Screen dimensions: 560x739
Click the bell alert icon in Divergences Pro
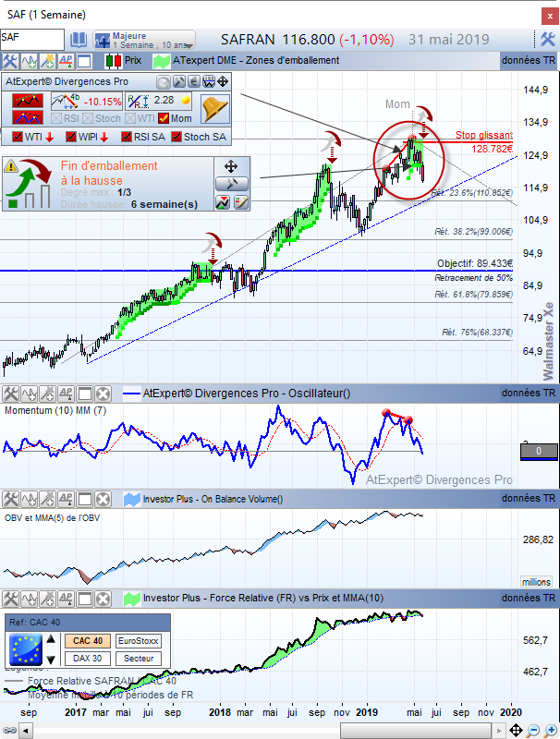215,109
